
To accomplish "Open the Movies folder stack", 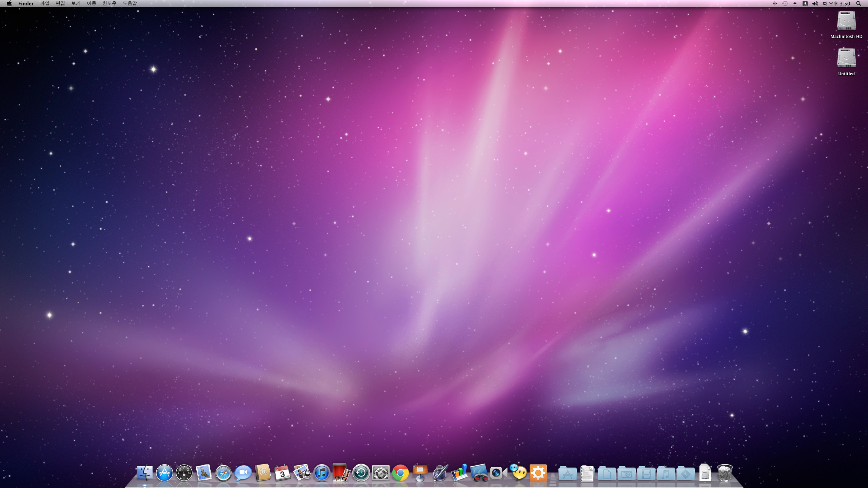I will click(x=646, y=472).
